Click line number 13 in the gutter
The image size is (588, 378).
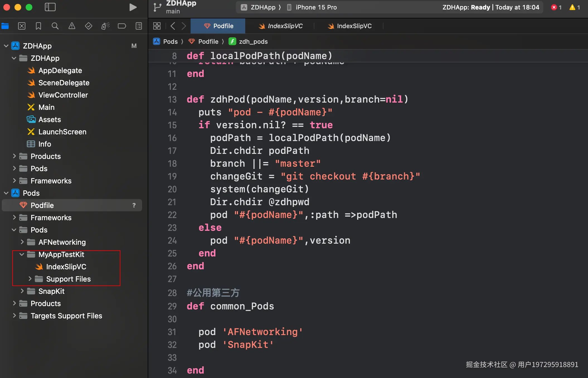[x=172, y=100]
